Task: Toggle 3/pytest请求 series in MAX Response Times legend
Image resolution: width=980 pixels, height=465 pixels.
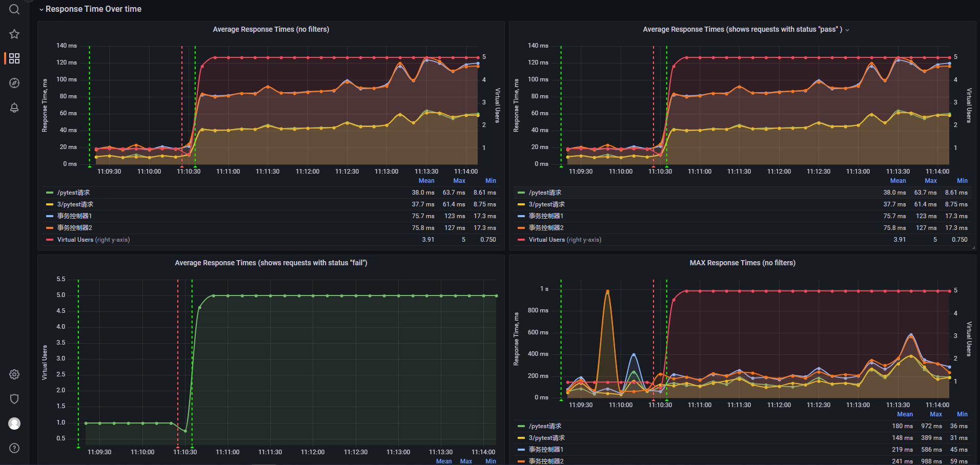Action: [x=547, y=438]
